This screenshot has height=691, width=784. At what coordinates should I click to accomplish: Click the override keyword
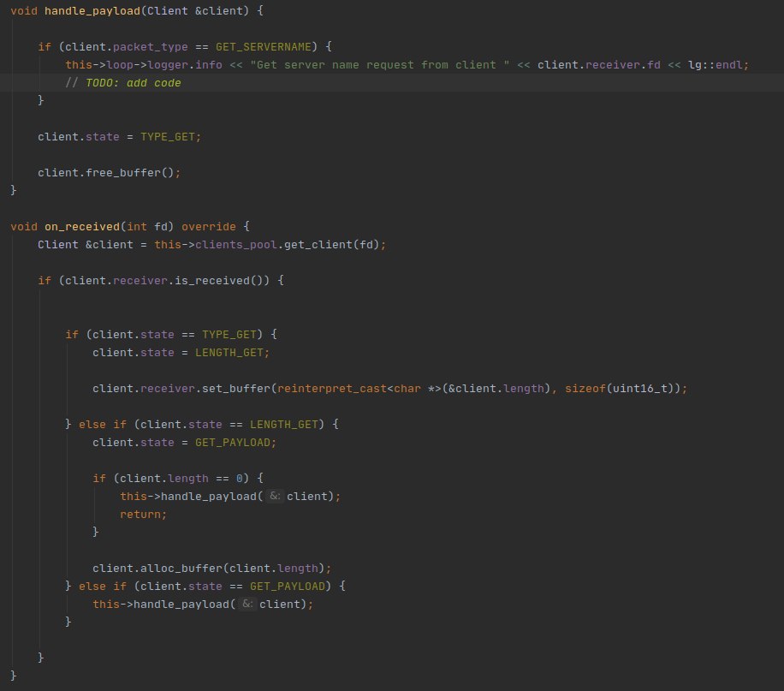click(209, 227)
